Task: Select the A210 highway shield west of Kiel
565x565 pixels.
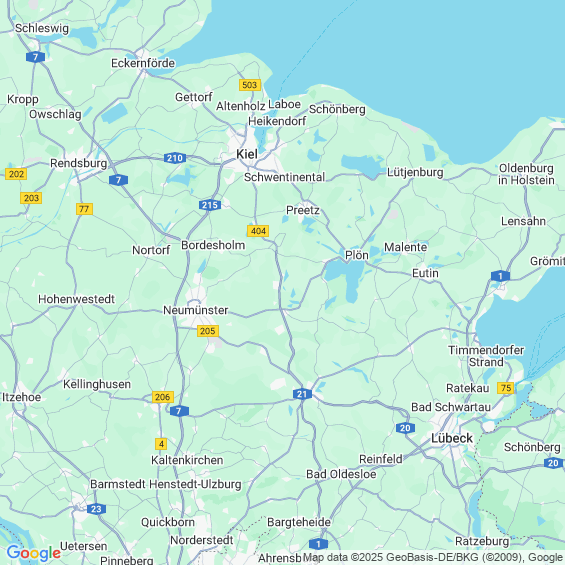Action: [x=175, y=158]
